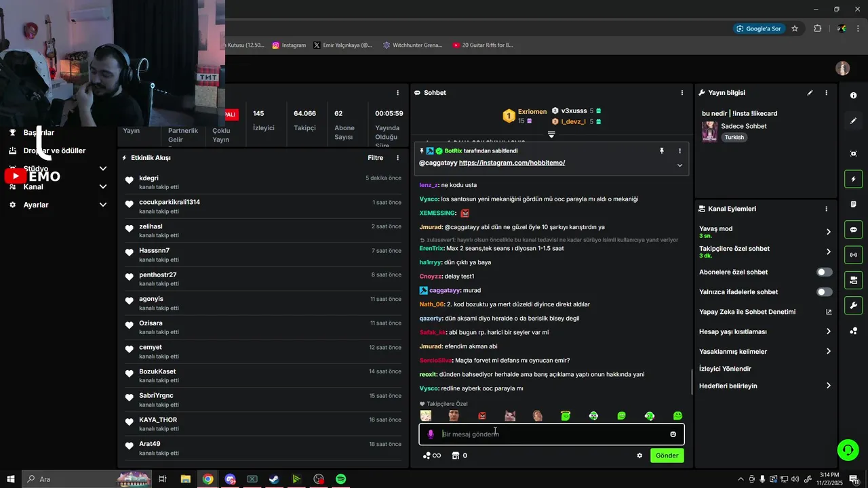
Task: Select the Sadece Sohbet category thumbnail
Action: 709,131
